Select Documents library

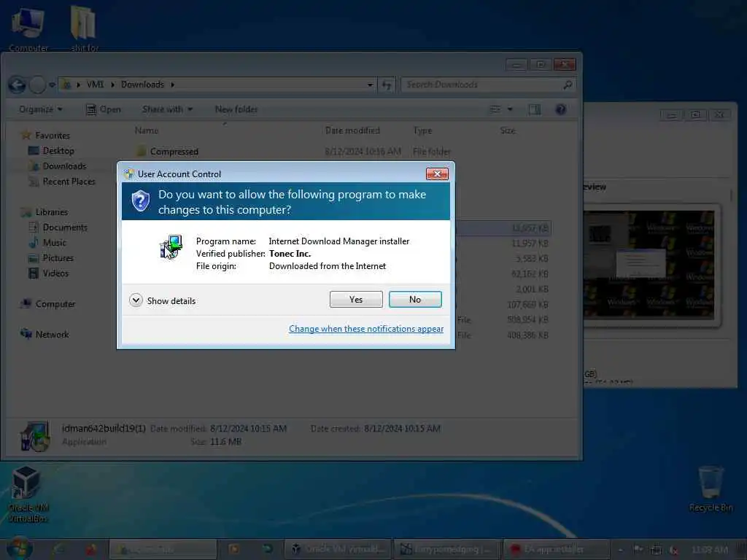click(58, 227)
